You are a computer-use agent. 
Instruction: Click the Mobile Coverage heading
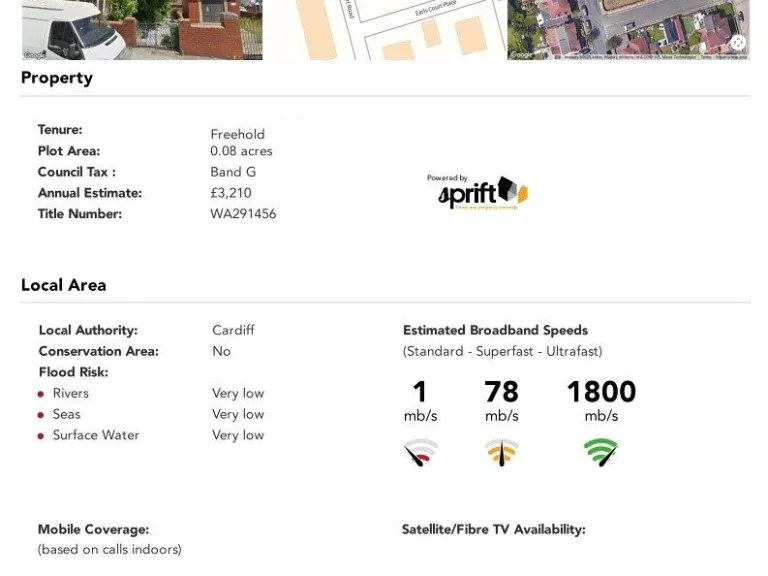point(93,530)
